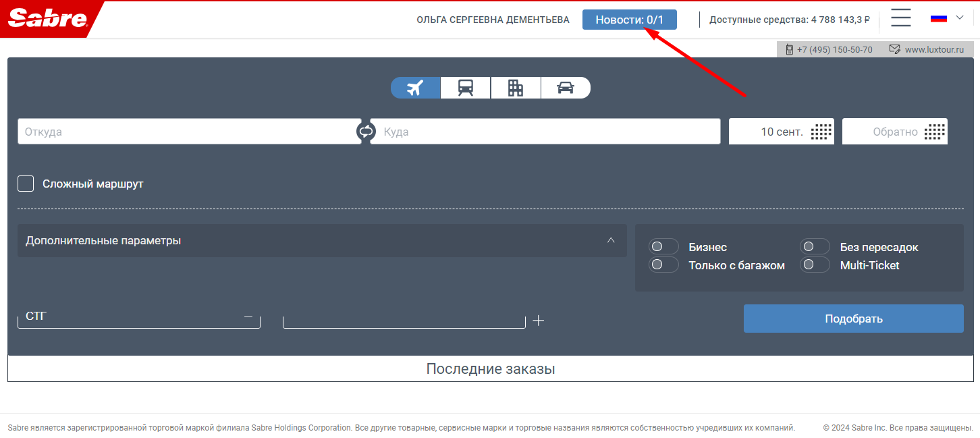Open the return date calendar icon
This screenshot has height=438, width=980.
coord(935,132)
